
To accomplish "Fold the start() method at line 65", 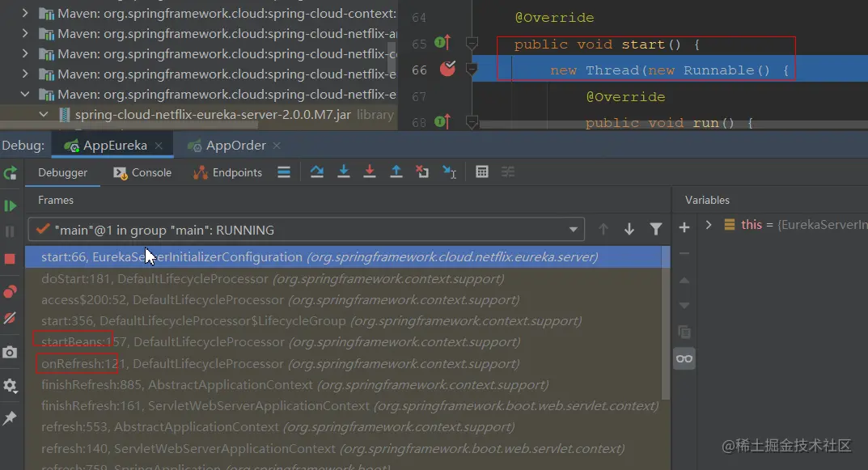I will (x=472, y=43).
